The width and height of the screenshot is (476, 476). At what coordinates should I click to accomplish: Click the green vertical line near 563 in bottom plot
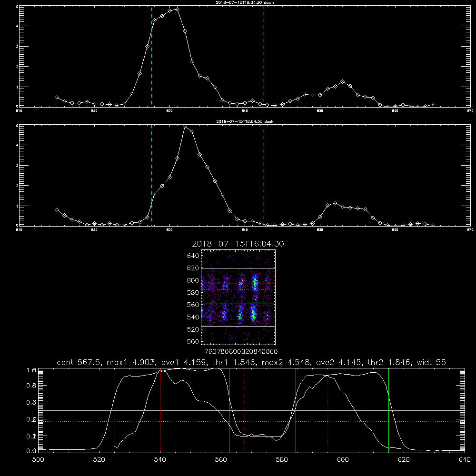tap(229, 410)
